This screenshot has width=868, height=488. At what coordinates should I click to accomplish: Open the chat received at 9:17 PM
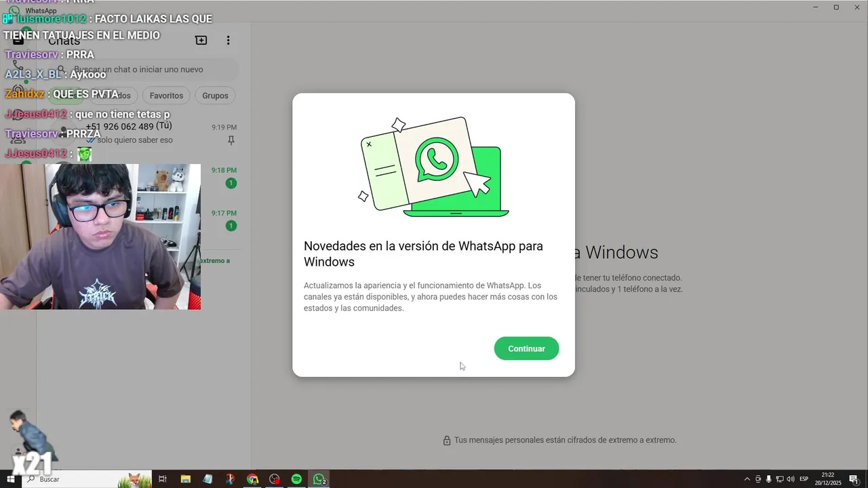pos(144,219)
